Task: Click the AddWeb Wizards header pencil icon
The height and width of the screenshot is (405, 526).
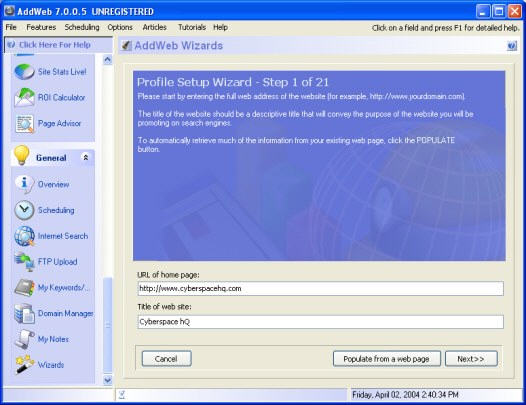Action: [x=126, y=45]
